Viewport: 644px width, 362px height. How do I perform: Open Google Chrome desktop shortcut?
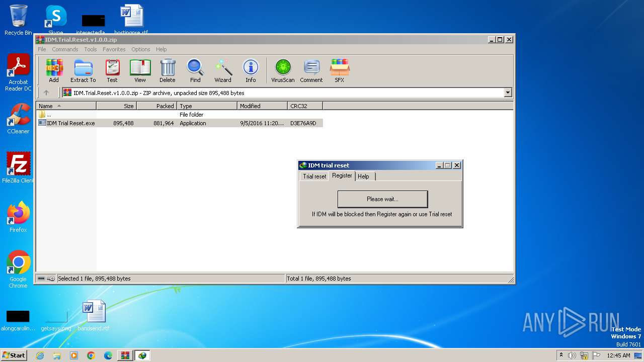point(18,269)
